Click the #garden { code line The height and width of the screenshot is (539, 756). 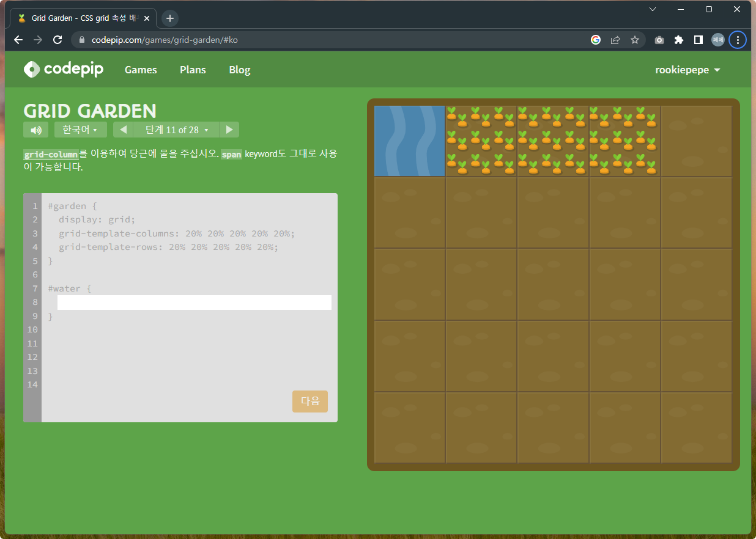click(72, 206)
